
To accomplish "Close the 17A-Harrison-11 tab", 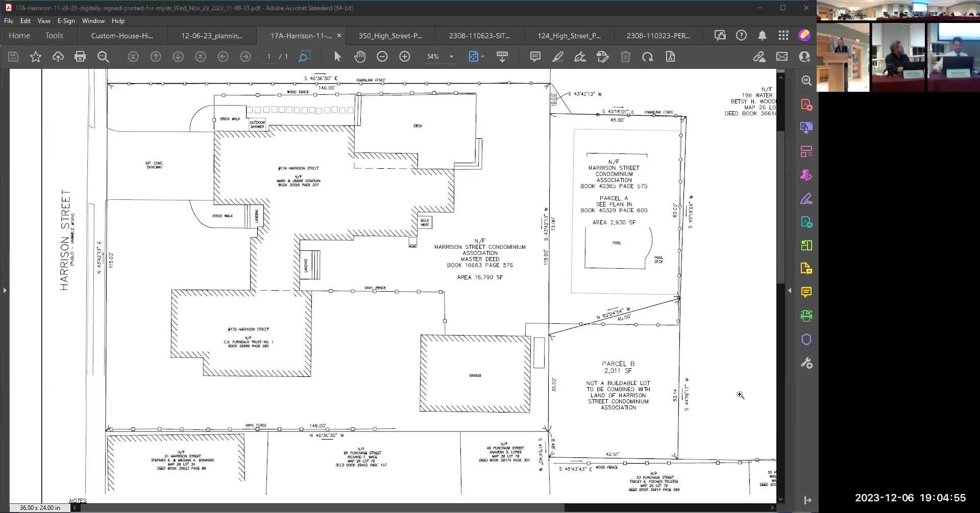I will (339, 36).
